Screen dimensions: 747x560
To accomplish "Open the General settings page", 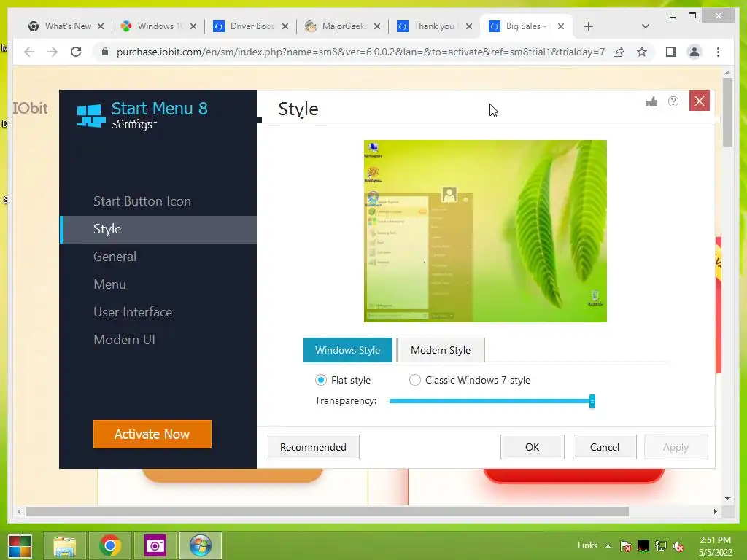I will click(x=115, y=257).
